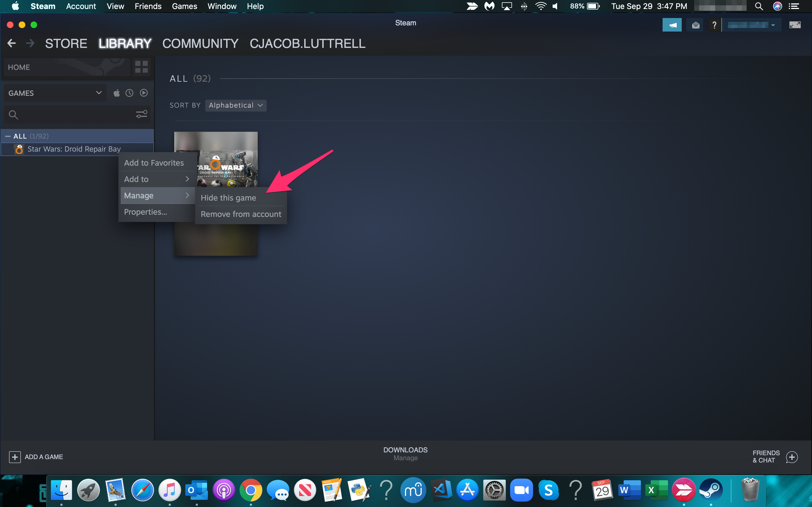The height and width of the screenshot is (507, 812).
Task: Click the Steam help question mark icon
Action: tap(714, 25)
